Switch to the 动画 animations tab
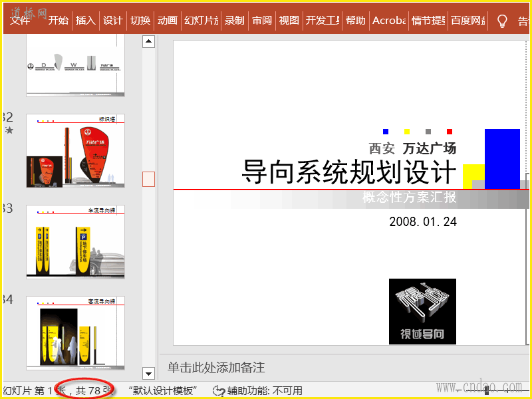The width and height of the screenshot is (532, 399). point(168,21)
